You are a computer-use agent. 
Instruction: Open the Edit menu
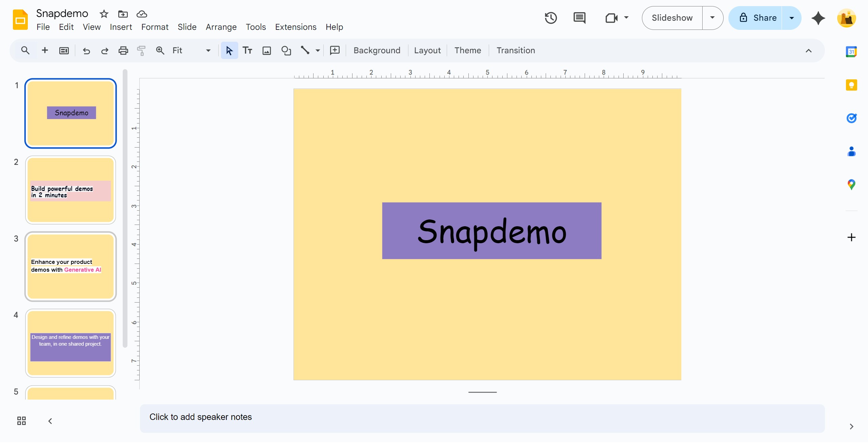coord(66,27)
